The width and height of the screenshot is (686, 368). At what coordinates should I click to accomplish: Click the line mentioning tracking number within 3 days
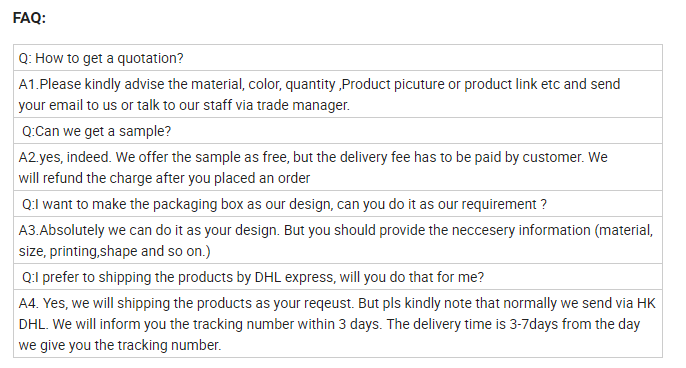[329, 324]
